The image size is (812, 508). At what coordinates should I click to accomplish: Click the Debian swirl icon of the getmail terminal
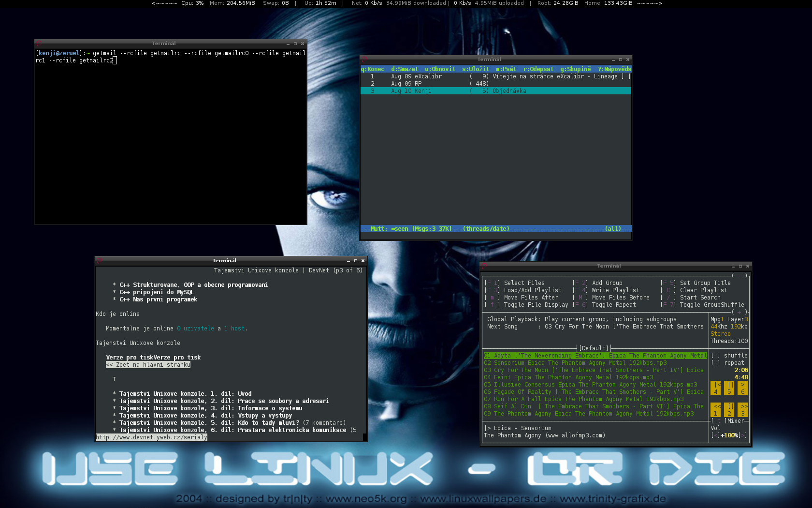click(39, 44)
